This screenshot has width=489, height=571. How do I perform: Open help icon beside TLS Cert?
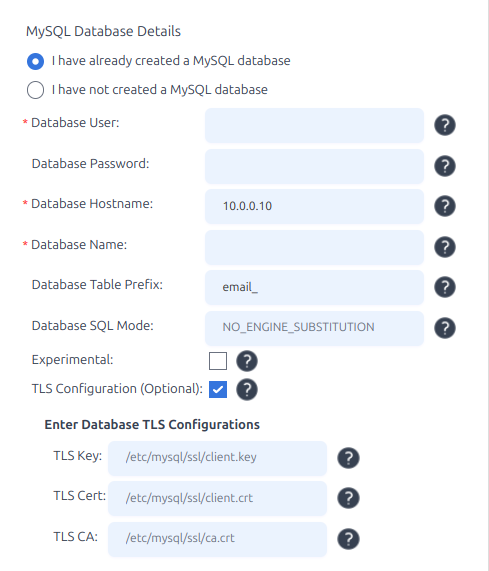click(348, 498)
